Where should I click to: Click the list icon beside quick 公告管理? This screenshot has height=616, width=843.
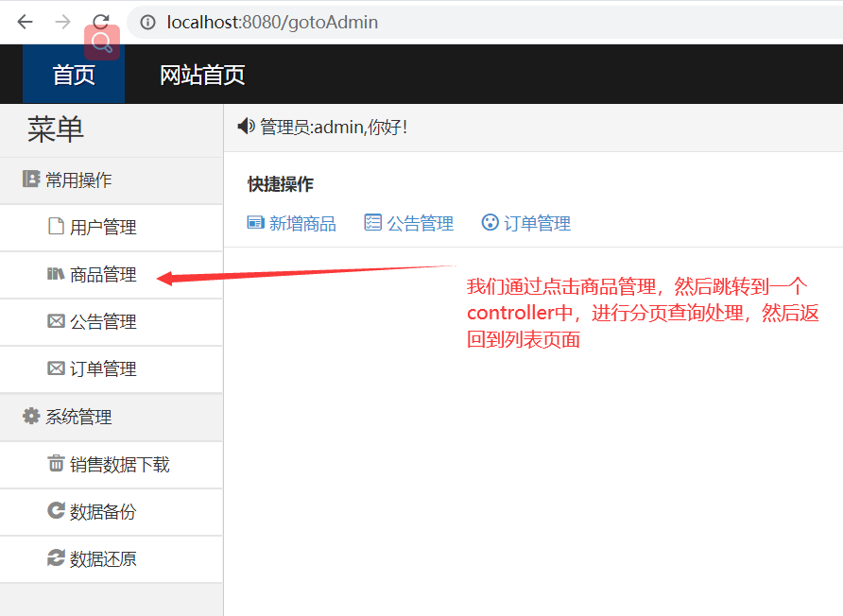(372, 222)
